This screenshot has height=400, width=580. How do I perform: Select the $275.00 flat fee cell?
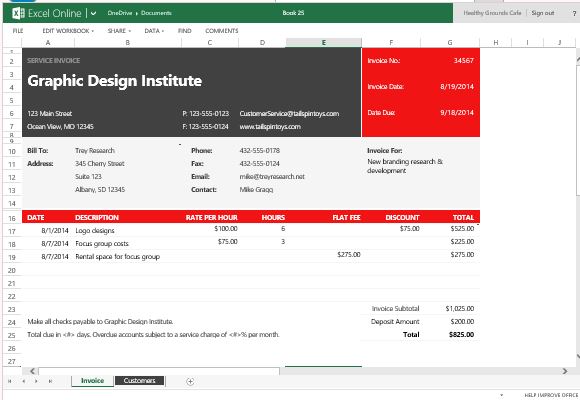pos(349,255)
